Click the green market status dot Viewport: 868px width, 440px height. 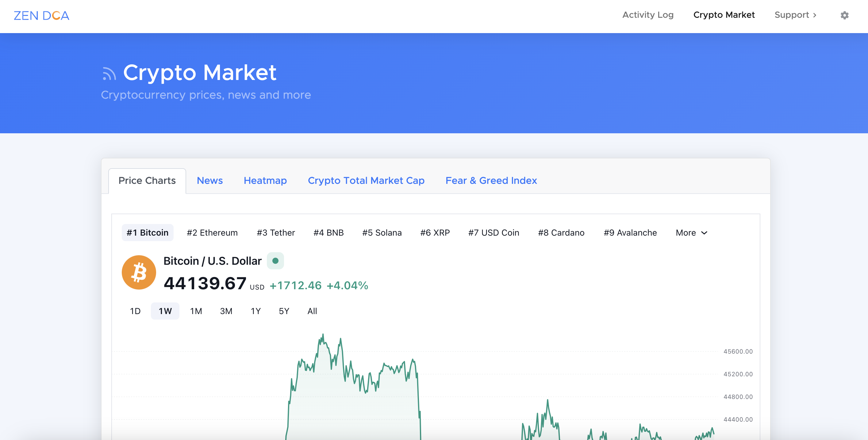(275, 261)
